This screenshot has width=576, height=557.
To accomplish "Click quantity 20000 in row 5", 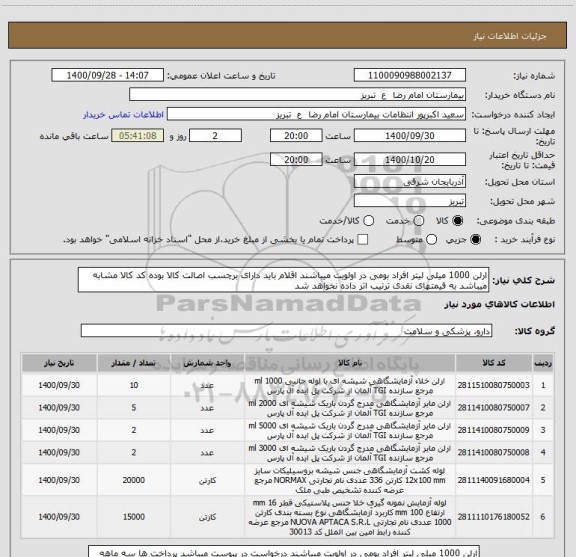I will tap(134, 480).
